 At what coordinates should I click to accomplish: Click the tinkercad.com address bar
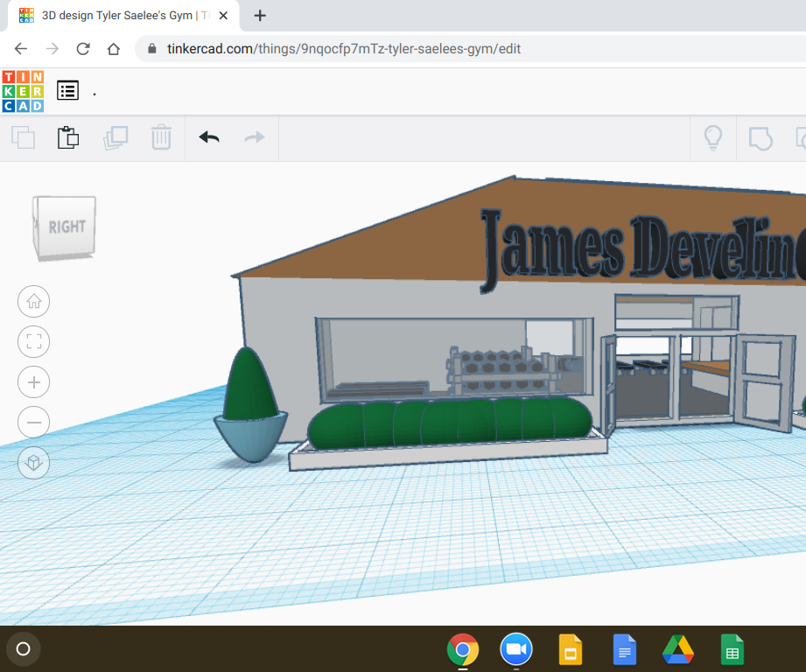(x=350, y=49)
